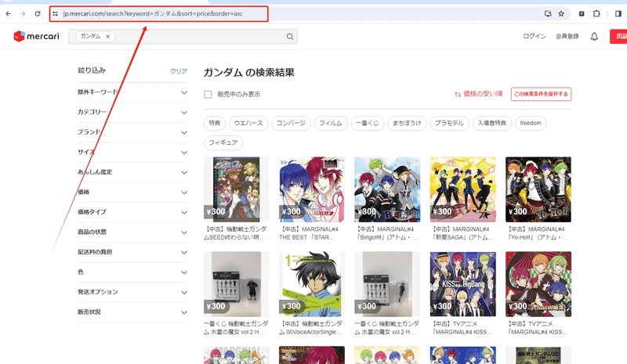Open the extensions puzzle icon

tap(596, 13)
